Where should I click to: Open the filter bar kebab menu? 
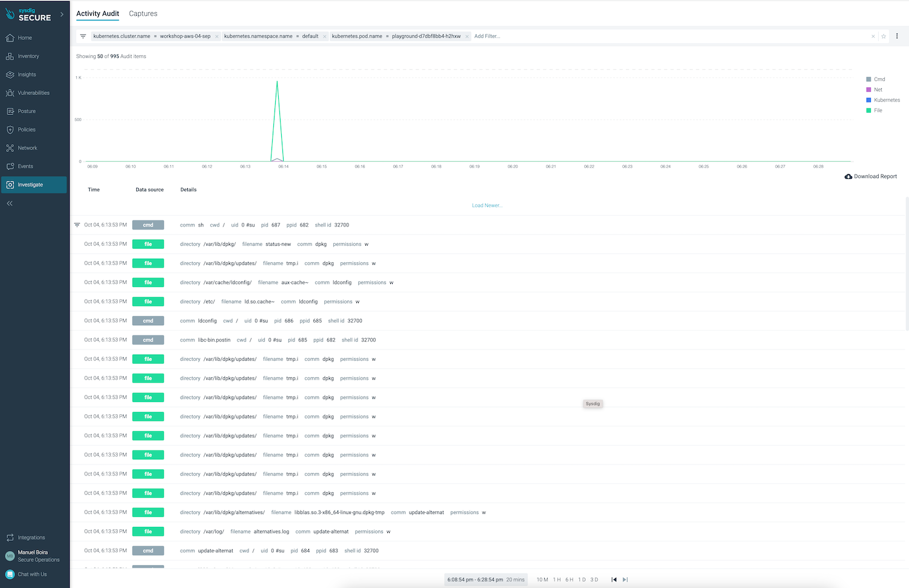pos(897,36)
